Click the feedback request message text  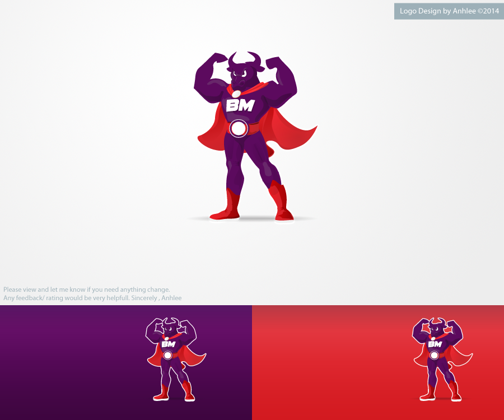[87, 290]
